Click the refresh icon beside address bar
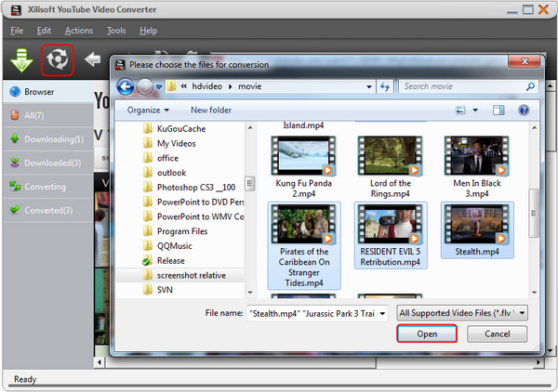 pyautogui.click(x=385, y=86)
